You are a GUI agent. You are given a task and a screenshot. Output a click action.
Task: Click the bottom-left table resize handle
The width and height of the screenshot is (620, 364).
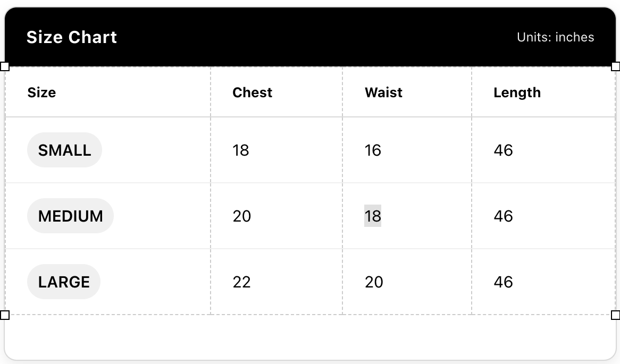[5, 315]
